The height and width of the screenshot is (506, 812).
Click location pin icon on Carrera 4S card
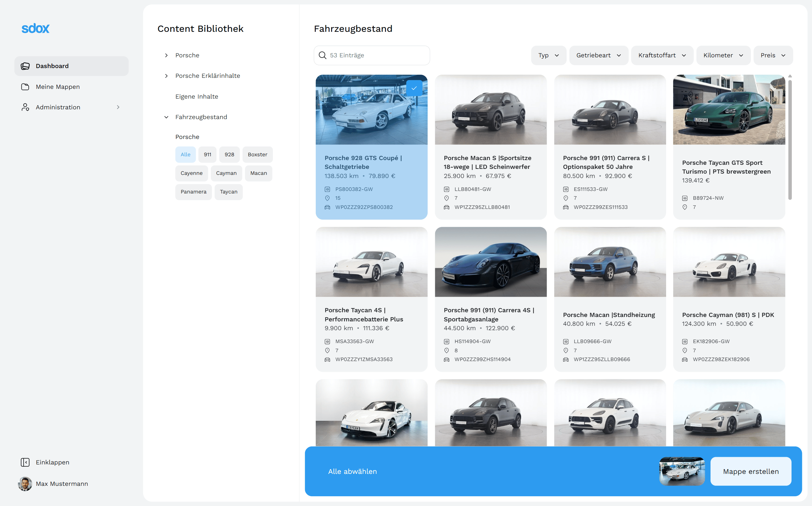pos(446,350)
